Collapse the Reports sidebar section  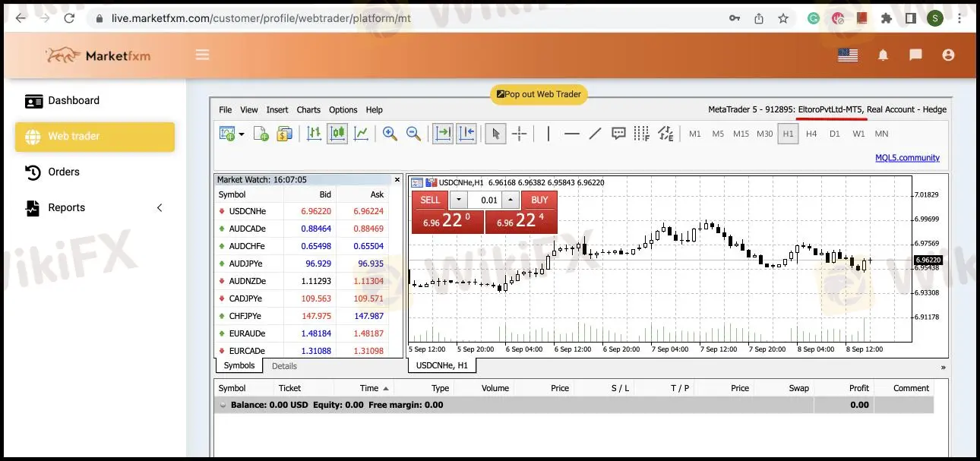click(160, 207)
